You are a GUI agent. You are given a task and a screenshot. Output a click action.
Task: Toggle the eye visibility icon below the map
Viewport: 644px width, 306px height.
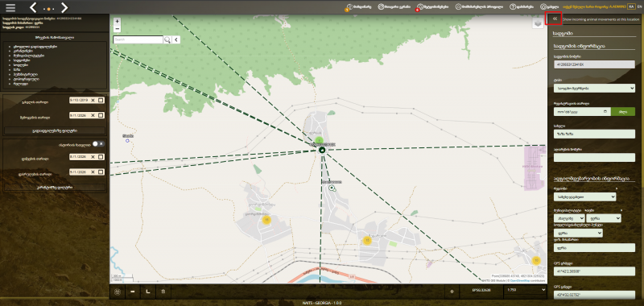(452, 292)
